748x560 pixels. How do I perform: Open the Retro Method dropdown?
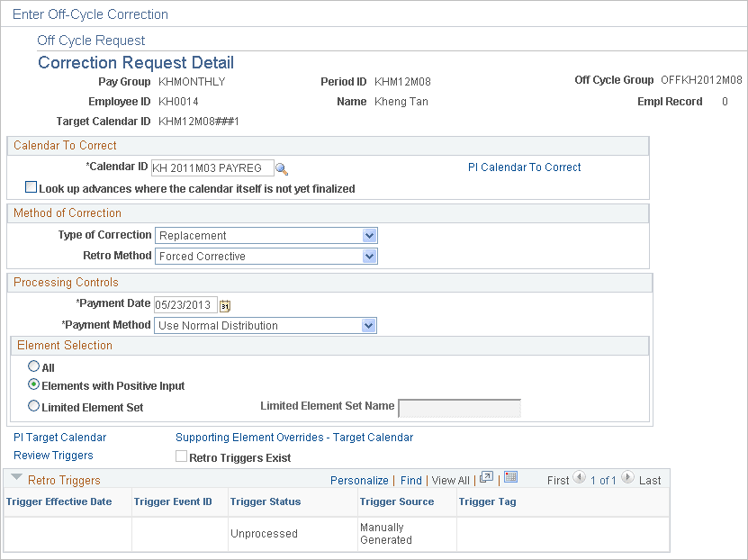tap(369, 256)
